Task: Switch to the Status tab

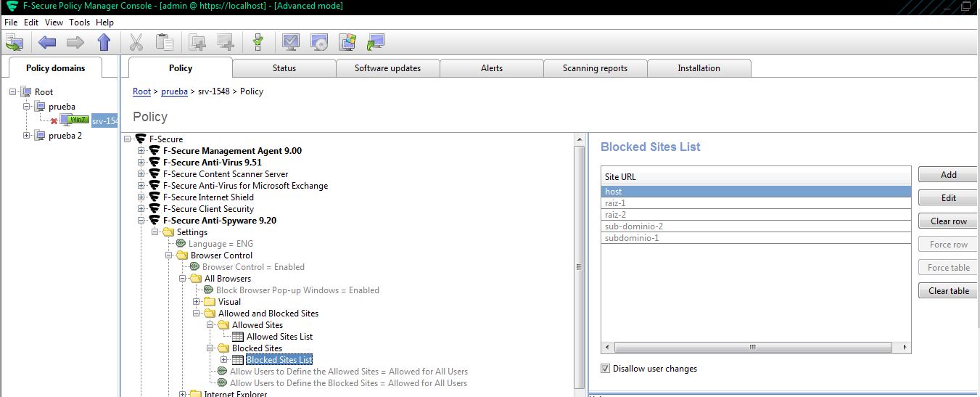Action: pos(284,68)
